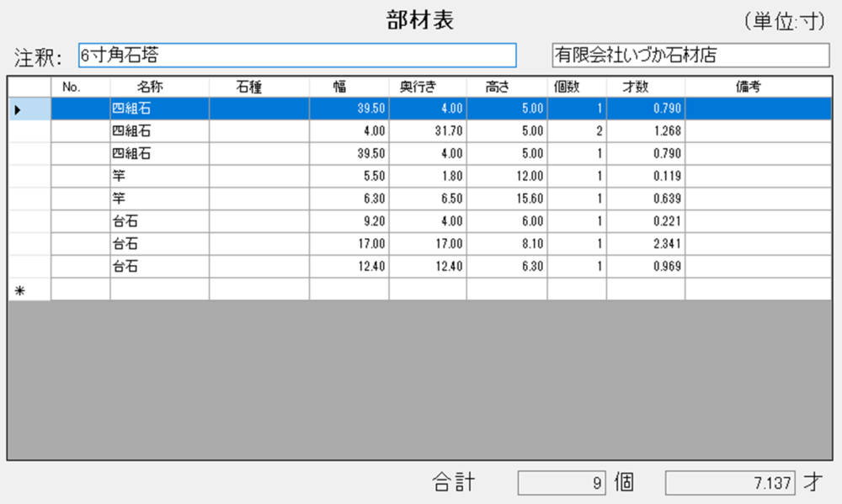The width and height of the screenshot is (842, 504).
Task: Click the 石種 column header
Action: pyautogui.click(x=258, y=86)
